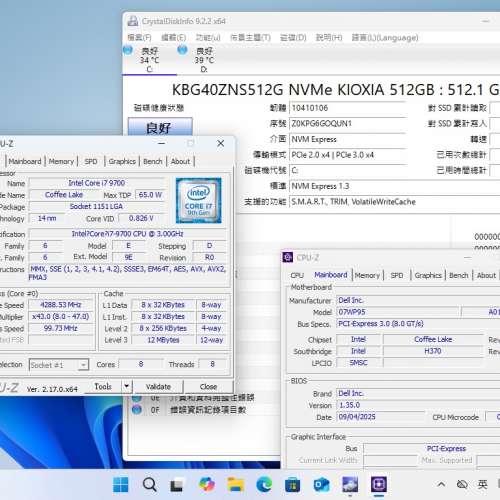Open taskbar Search
500x500 pixels.
pyautogui.click(x=149, y=484)
